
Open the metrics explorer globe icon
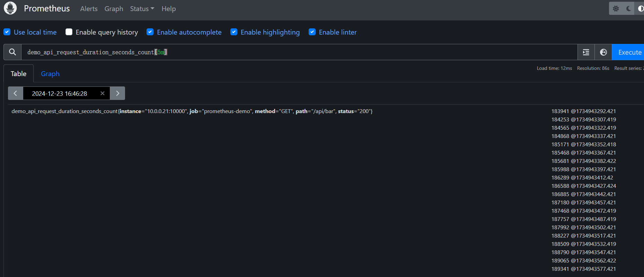tap(603, 52)
